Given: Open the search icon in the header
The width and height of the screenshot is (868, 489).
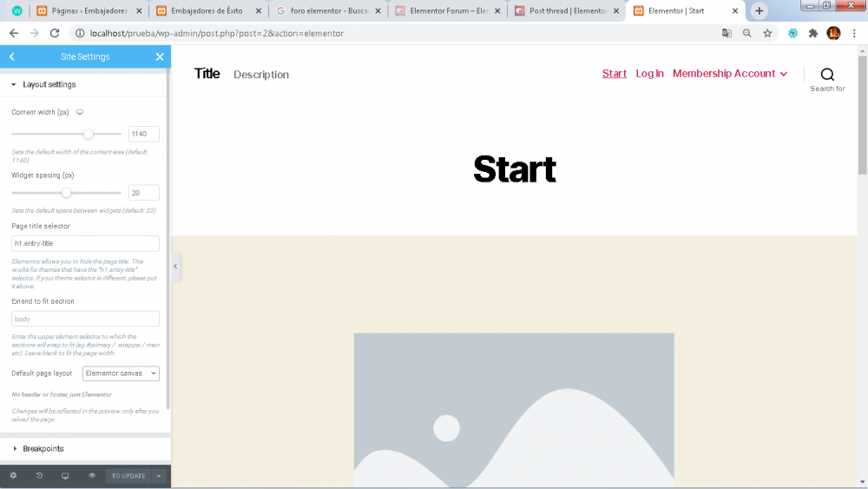Looking at the screenshot, I should click(827, 74).
